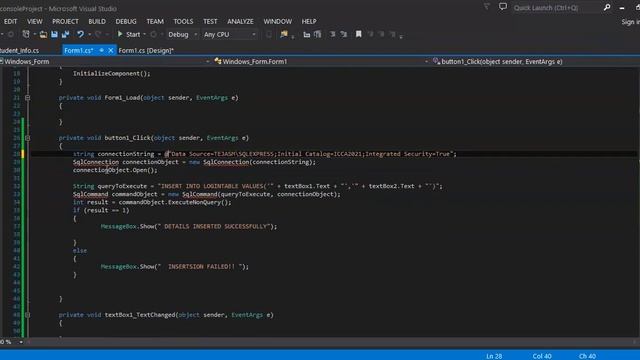Click the horizontal scrollbar below the editor
The height and width of the screenshot is (360, 640).
[331, 342]
